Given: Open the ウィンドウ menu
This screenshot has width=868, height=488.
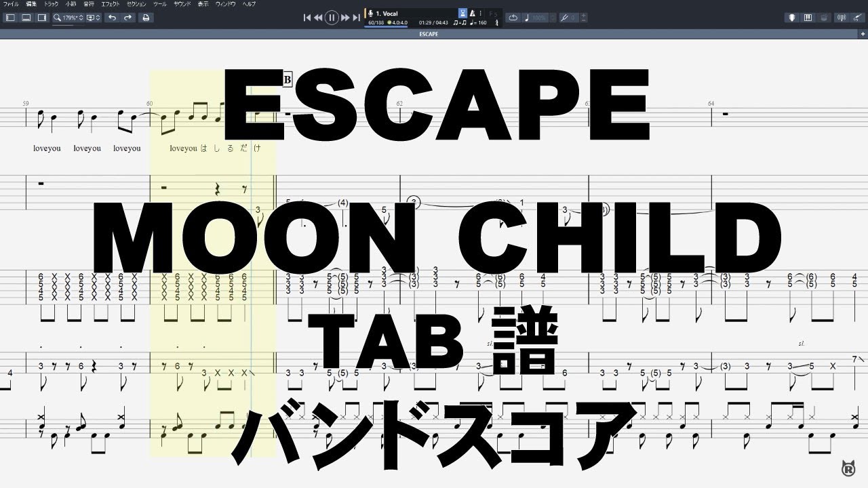Looking at the screenshot, I should pos(226,4).
